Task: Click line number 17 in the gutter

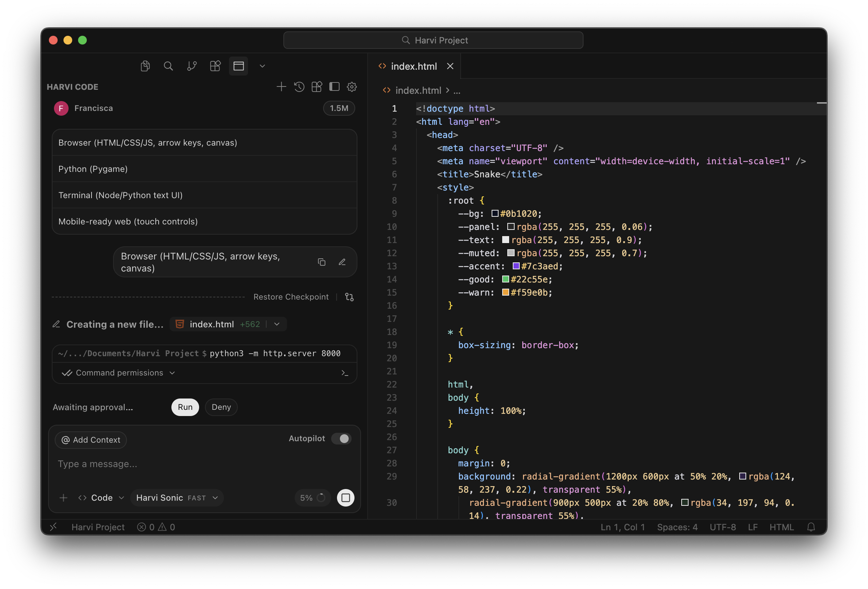Action: [391, 319]
